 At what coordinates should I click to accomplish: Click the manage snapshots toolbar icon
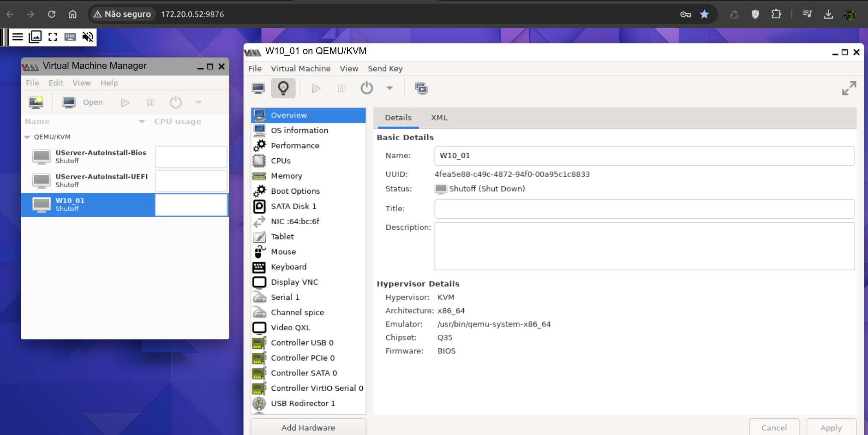421,88
